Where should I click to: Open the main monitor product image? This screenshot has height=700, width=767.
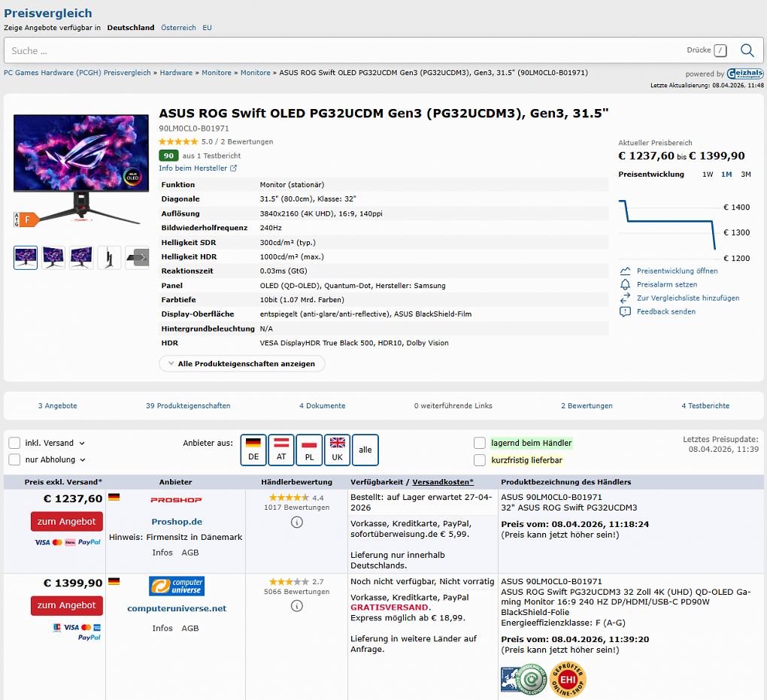(x=81, y=170)
